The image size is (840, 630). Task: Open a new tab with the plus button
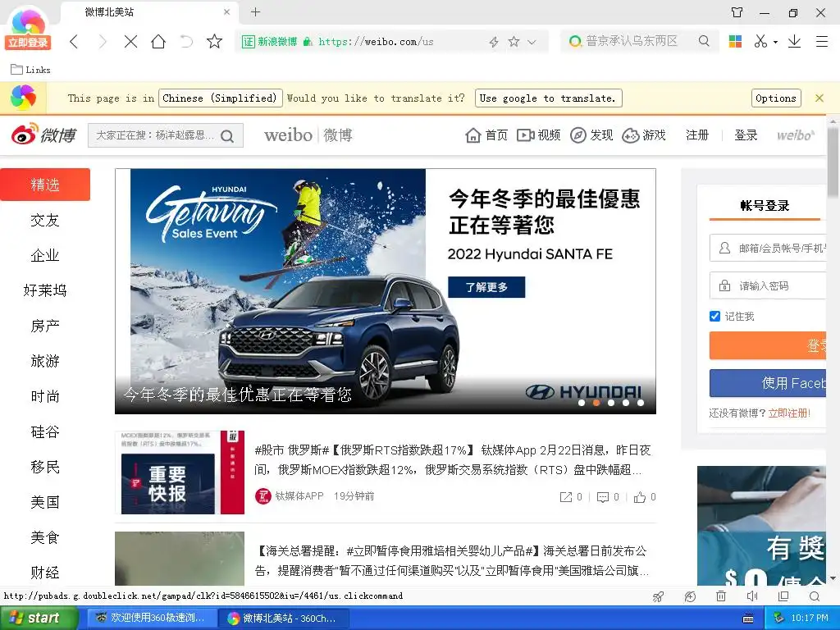point(256,11)
